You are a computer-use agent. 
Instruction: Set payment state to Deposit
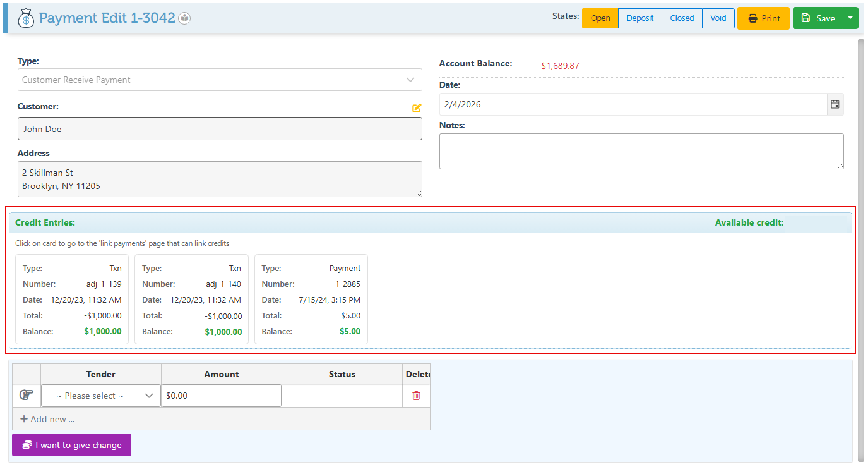point(639,18)
